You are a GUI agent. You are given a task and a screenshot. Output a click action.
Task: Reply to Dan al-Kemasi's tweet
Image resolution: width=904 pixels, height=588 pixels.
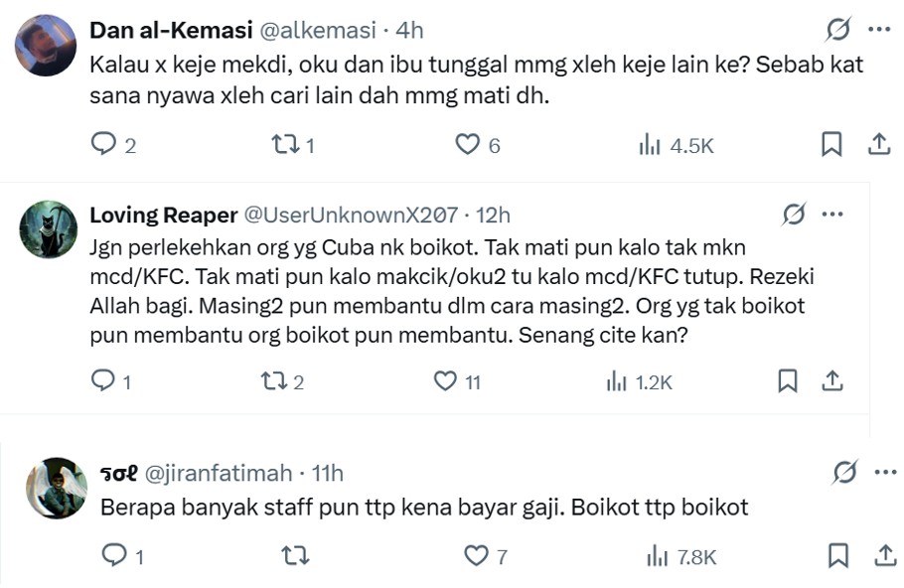point(104,145)
